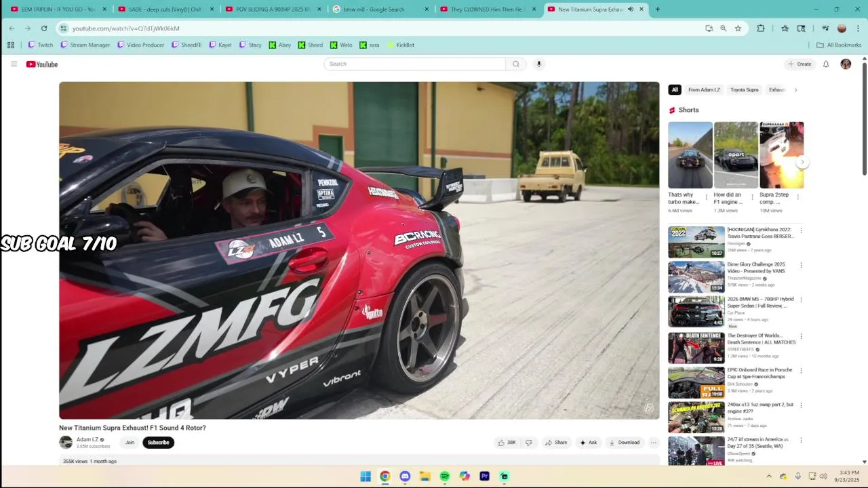
Task: Open 240sx s13 1uz swap thumbnail
Action: (x=696, y=418)
